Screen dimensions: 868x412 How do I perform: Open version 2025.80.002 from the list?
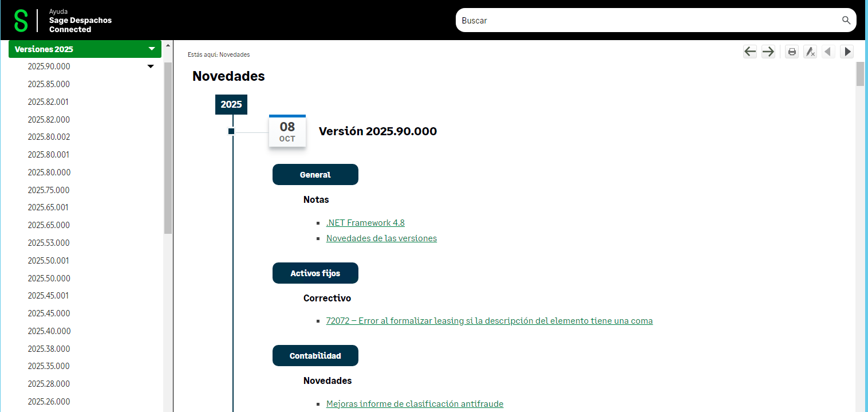pyautogui.click(x=49, y=137)
